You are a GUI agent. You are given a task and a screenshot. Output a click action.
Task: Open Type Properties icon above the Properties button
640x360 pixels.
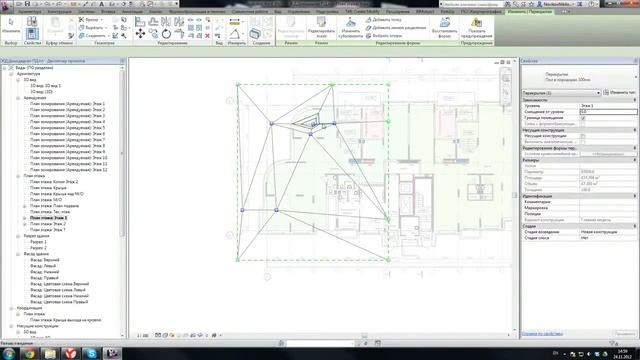pos(32,22)
